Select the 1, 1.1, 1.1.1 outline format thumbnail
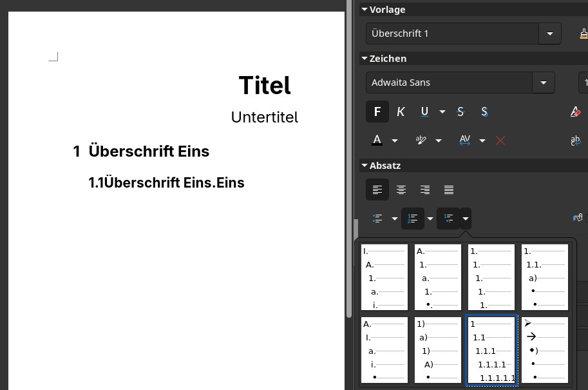 (x=491, y=350)
